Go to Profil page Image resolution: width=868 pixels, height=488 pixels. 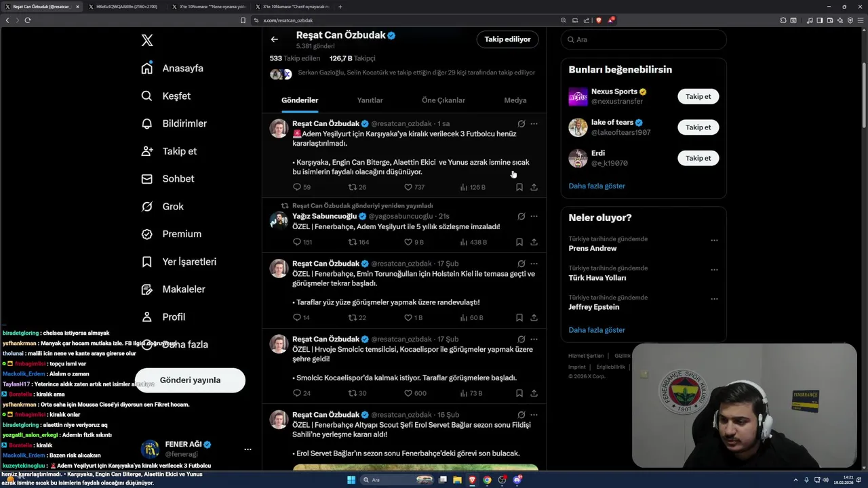(163, 317)
